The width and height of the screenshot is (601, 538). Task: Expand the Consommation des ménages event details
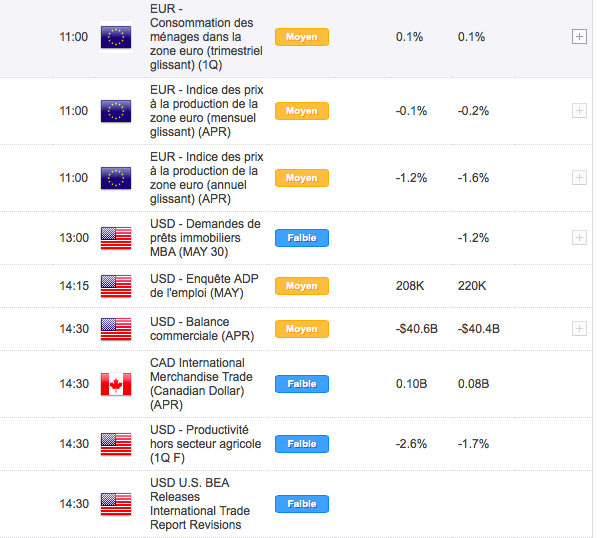pos(578,37)
